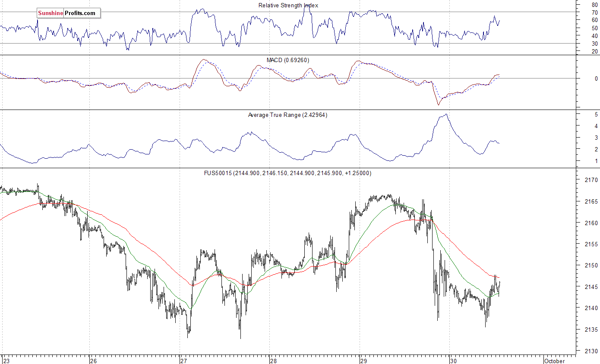Click the FUS50015 price chart title
Viewport: 600px width, 364px height.
point(287,173)
